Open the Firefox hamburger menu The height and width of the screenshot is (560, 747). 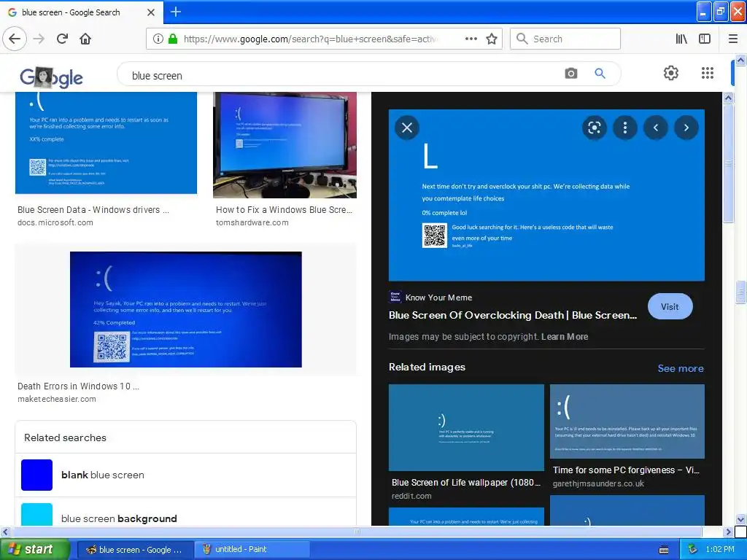coord(733,39)
